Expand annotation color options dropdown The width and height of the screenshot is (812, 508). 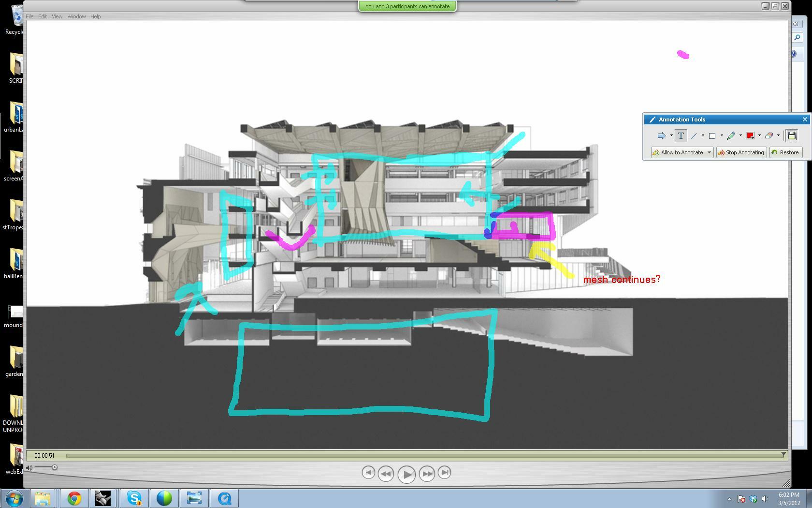[x=759, y=136]
